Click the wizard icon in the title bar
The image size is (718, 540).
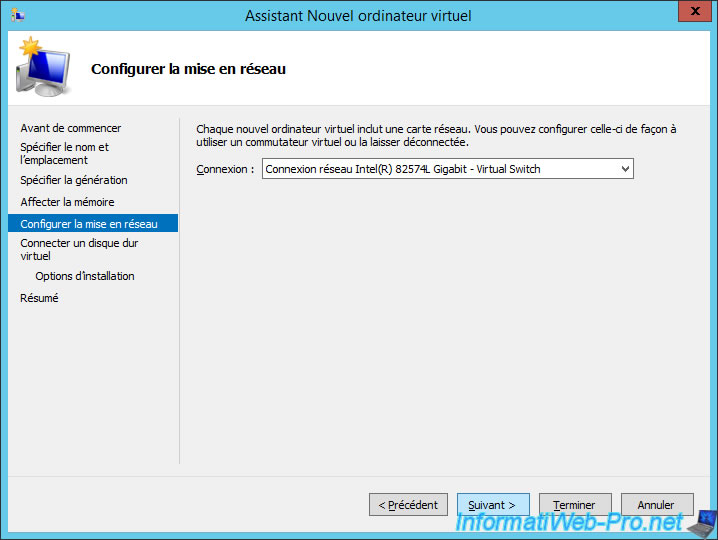pyautogui.click(x=17, y=16)
